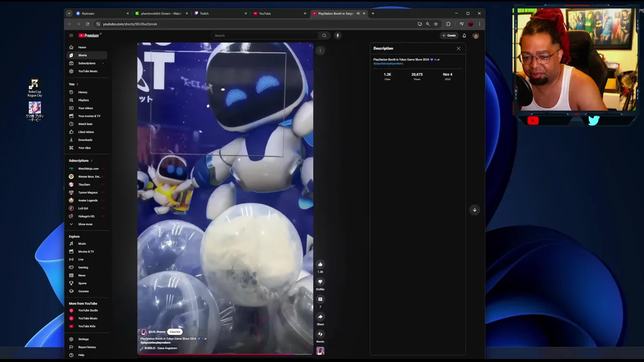Open Warner Bros. Ent. subscription
The image size is (644, 362).
coord(86,177)
